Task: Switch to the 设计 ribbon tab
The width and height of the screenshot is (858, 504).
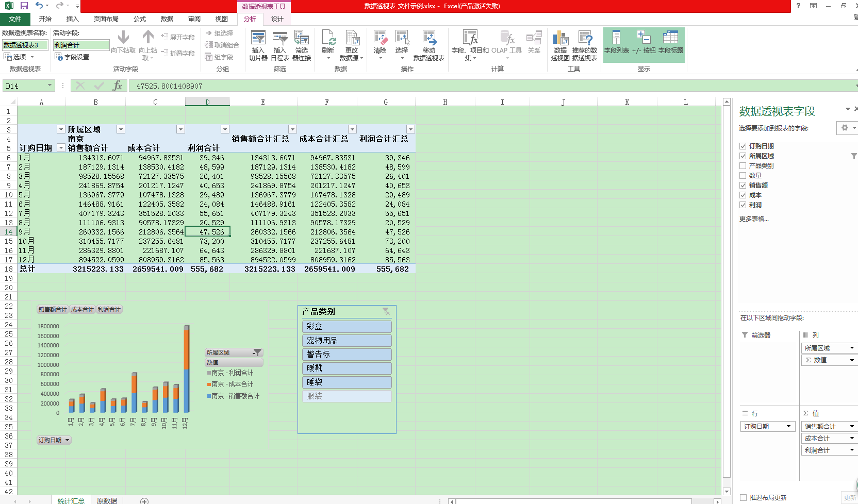Action: point(277,19)
